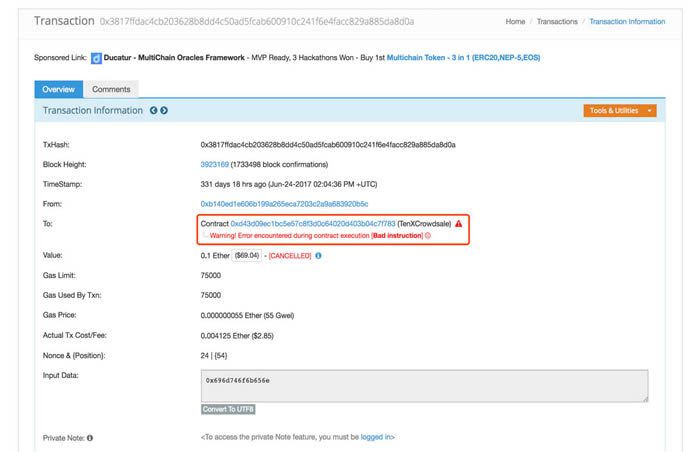Click inside the Input Data text box

424,385
